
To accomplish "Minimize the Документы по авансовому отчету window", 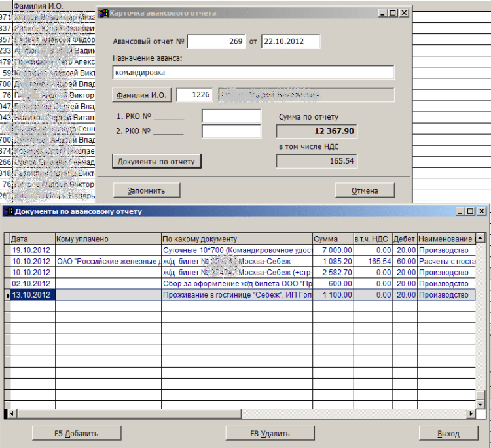I will 460,211.
